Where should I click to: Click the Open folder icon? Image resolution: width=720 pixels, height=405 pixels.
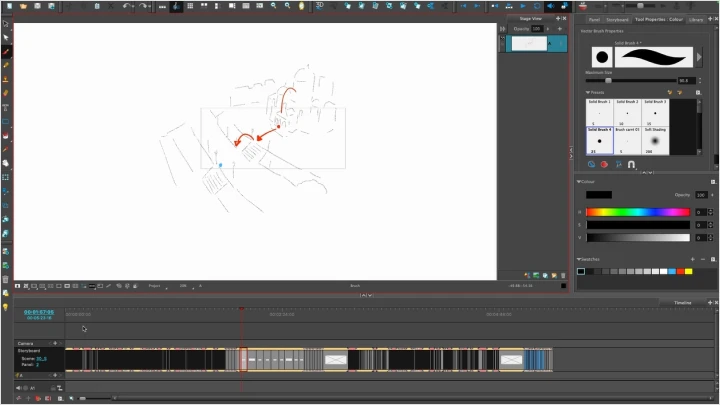(x=23, y=6)
